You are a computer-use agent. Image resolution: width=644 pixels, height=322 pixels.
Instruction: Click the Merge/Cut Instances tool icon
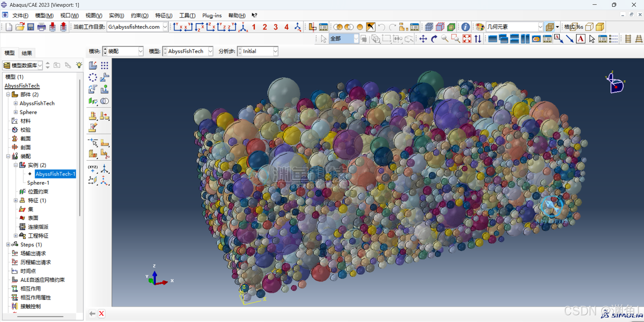104,101
